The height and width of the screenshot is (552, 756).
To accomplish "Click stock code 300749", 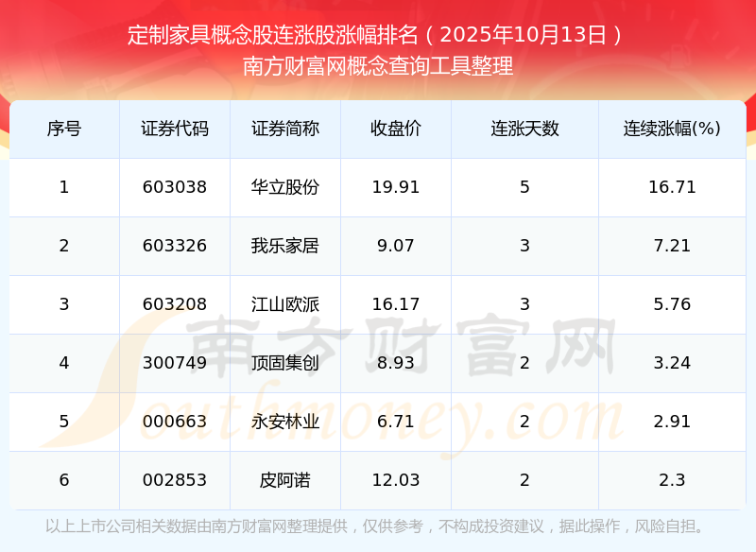I will (175, 363).
